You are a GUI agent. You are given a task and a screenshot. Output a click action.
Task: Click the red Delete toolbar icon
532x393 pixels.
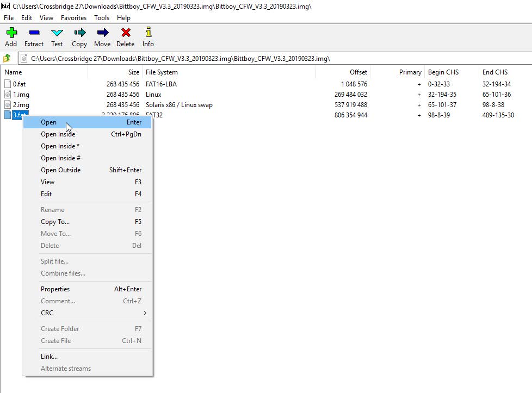pos(126,33)
